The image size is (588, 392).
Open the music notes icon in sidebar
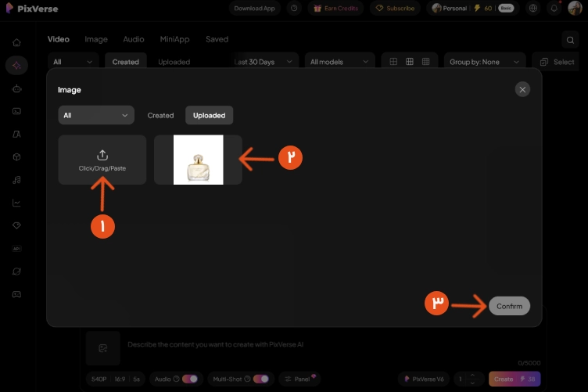click(x=16, y=180)
